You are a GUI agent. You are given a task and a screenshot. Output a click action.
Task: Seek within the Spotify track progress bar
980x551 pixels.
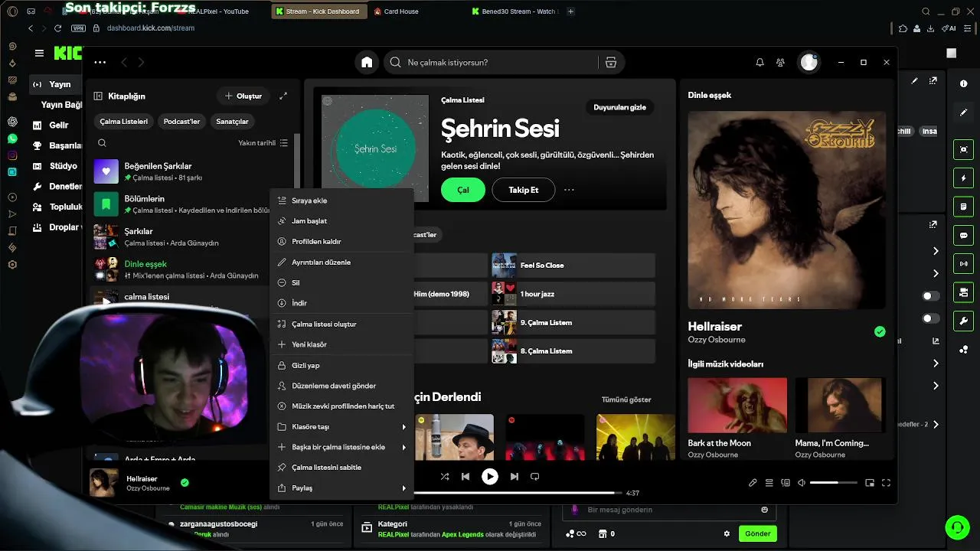point(518,493)
